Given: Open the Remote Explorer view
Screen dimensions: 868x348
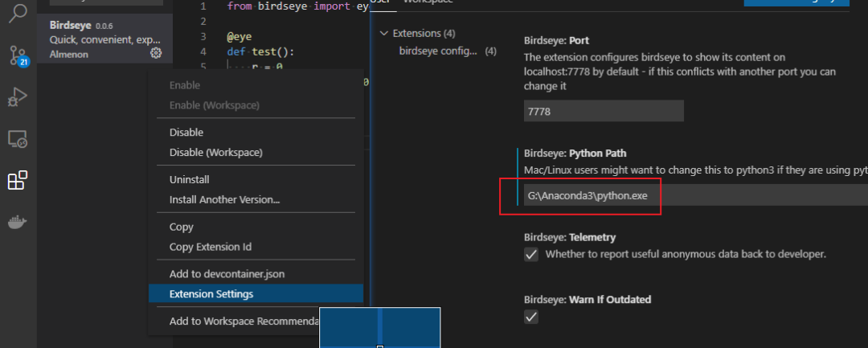Looking at the screenshot, I should pos(18,139).
